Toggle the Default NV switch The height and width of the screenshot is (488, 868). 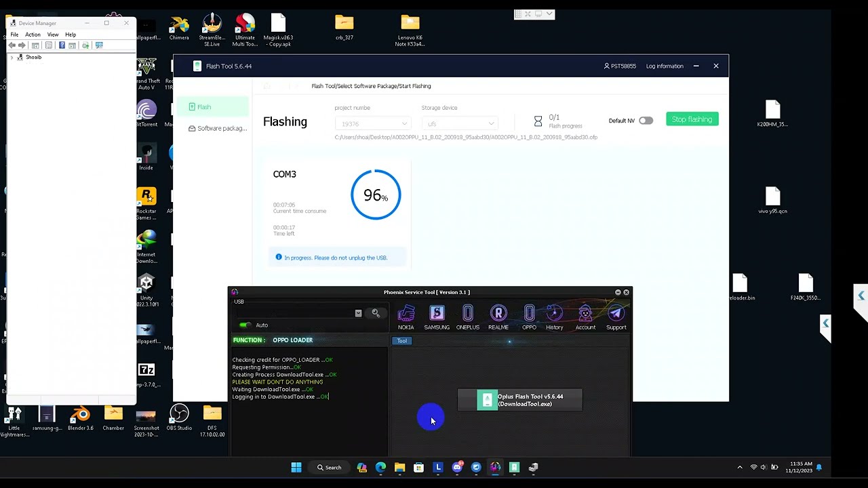click(x=646, y=121)
